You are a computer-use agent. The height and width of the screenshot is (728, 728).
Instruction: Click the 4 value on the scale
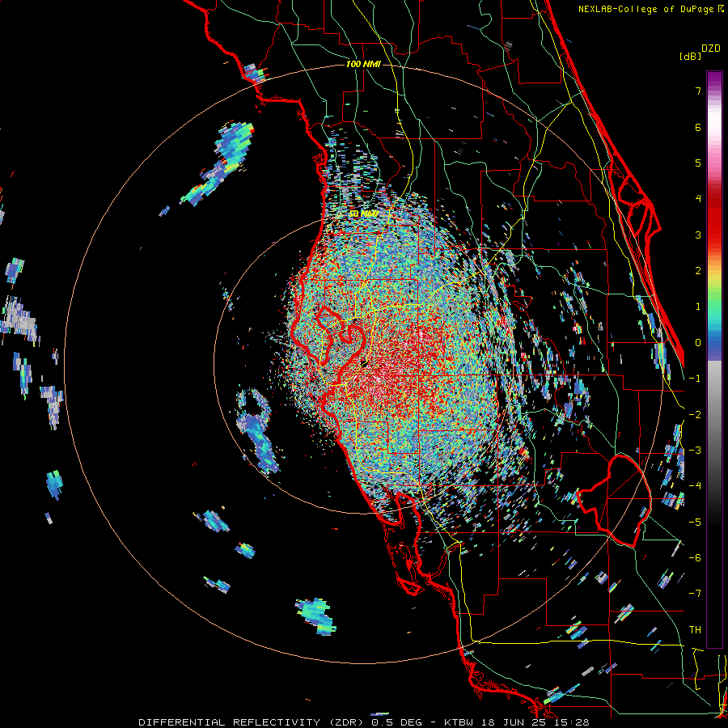698,199
